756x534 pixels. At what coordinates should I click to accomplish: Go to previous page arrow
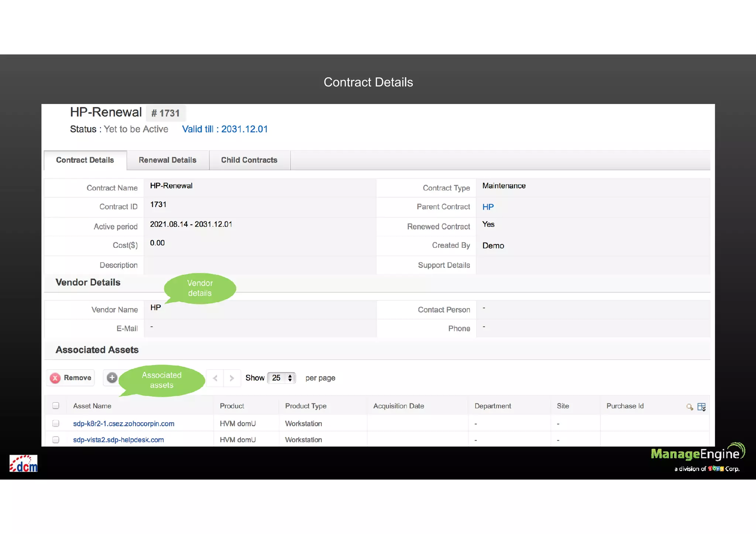click(x=215, y=378)
